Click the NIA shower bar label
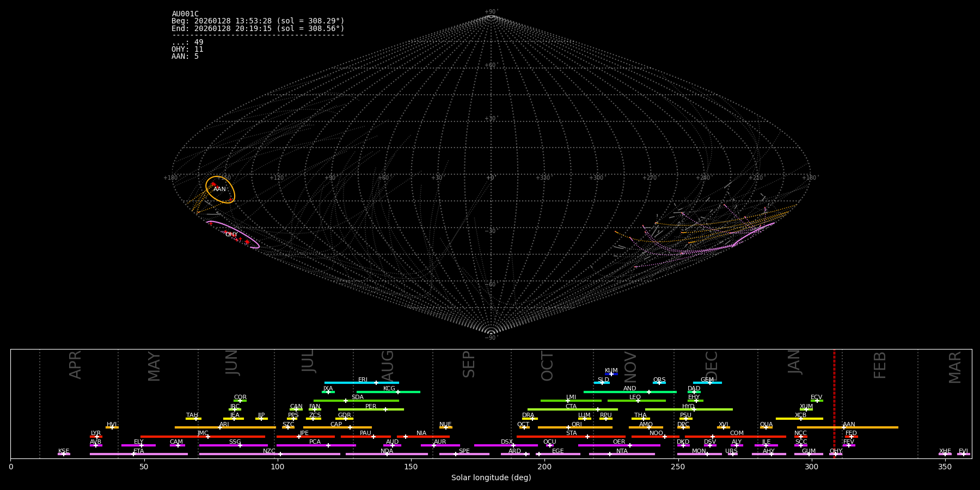This screenshot has width=980, height=490. click(421, 433)
